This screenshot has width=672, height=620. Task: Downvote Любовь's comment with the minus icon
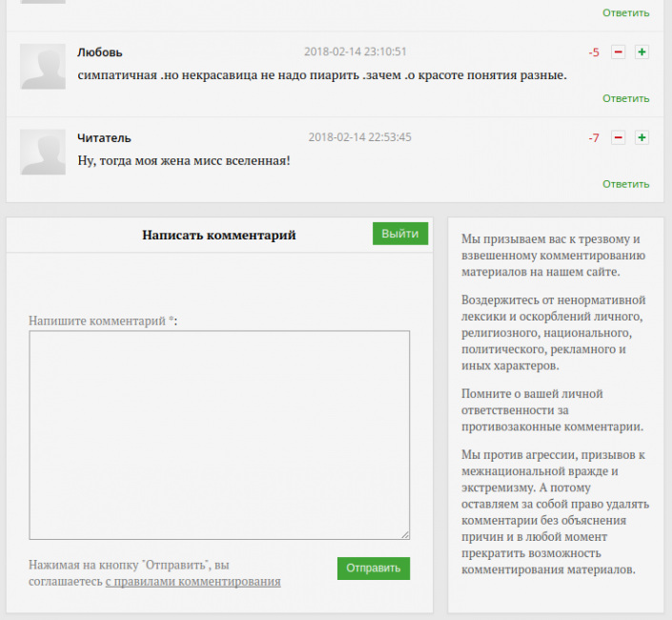click(x=618, y=52)
